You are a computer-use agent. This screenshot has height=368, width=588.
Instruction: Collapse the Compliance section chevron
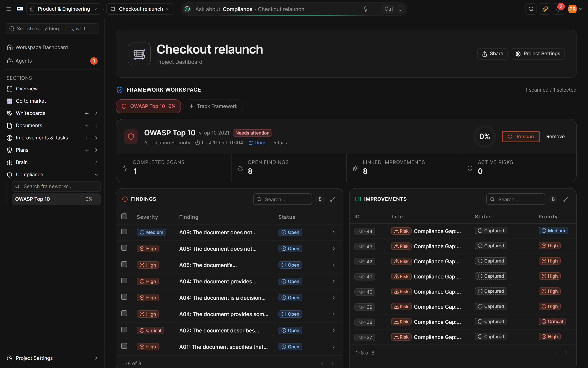[96, 175]
